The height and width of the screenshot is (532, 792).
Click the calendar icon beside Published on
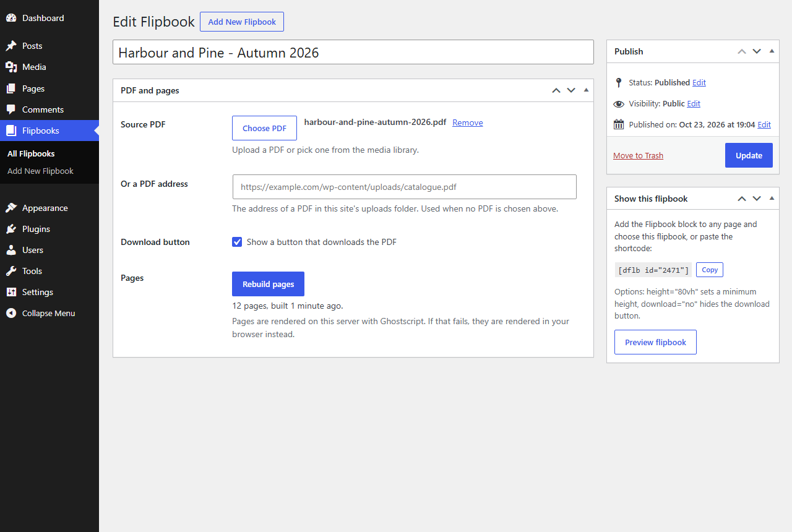click(619, 124)
